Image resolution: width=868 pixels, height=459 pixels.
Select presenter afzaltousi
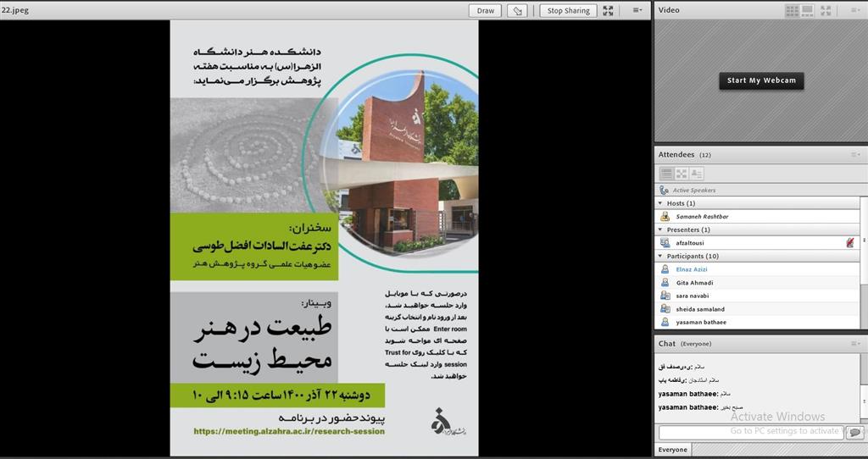pos(757,243)
